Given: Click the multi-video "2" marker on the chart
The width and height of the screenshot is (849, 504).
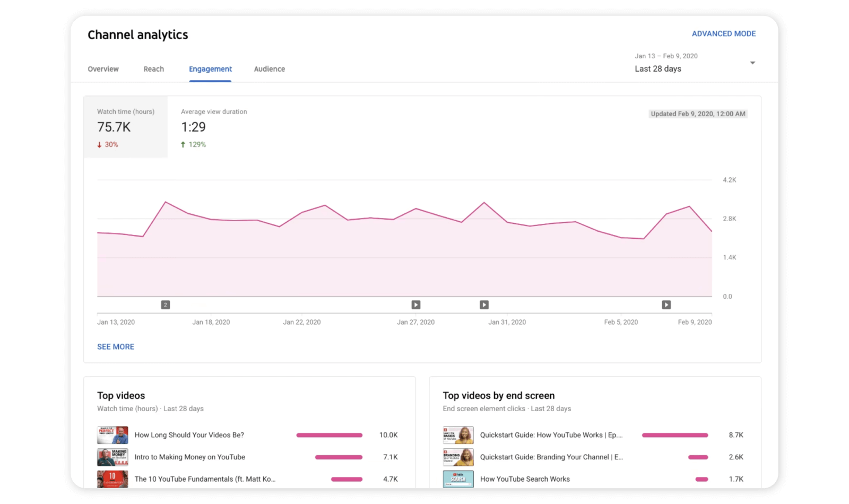Looking at the screenshot, I should 165,304.
